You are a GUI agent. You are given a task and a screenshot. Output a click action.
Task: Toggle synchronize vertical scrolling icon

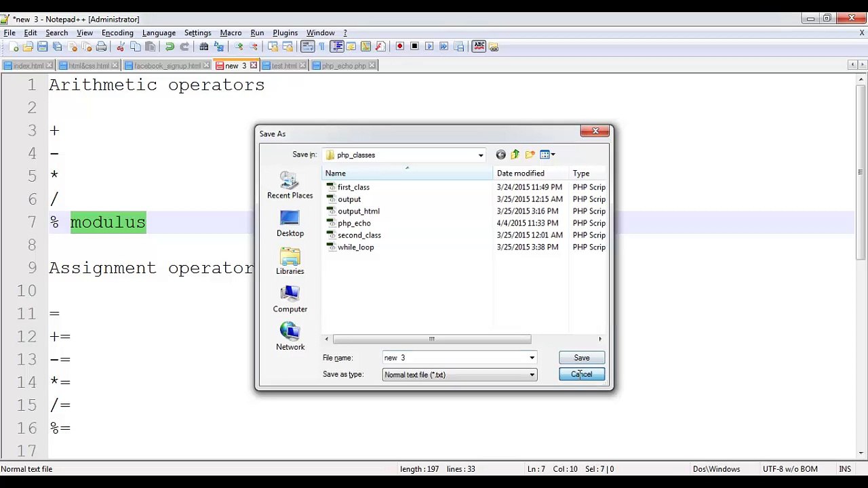click(273, 47)
